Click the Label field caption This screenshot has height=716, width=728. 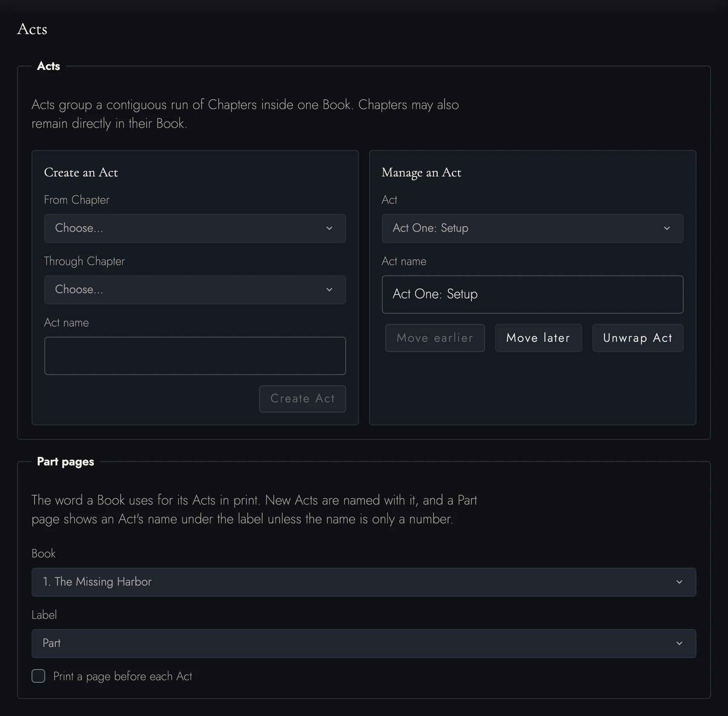pyautogui.click(x=44, y=615)
